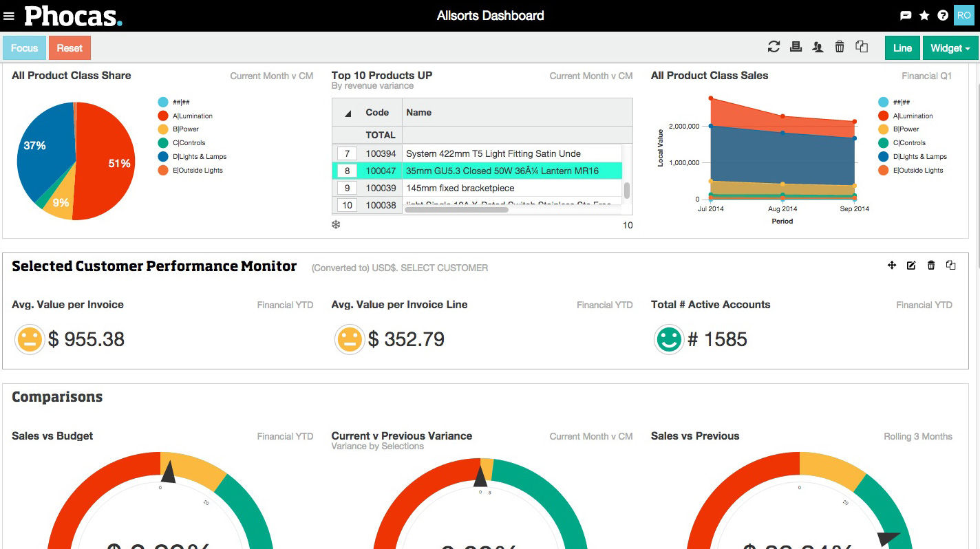This screenshot has height=549, width=980.
Task: Open the chat messages icon
Action: point(906,16)
